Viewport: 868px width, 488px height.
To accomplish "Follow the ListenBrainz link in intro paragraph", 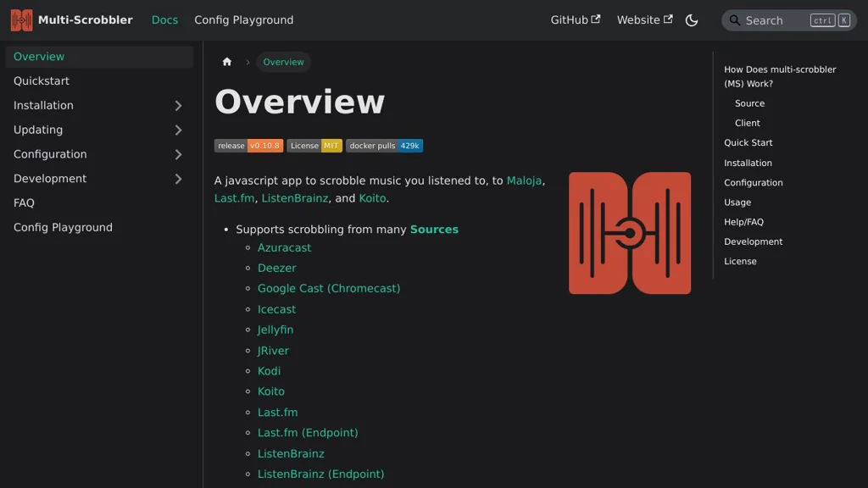I will click(294, 198).
